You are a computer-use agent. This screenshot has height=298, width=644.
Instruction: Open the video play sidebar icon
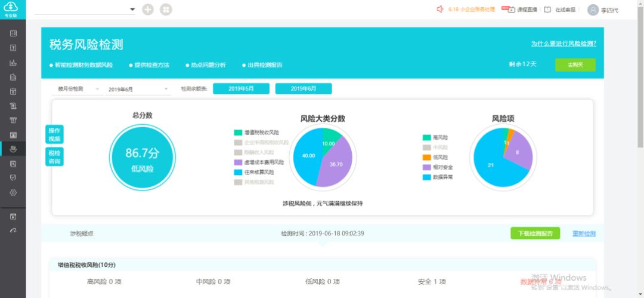pyautogui.click(x=13, y=217)
